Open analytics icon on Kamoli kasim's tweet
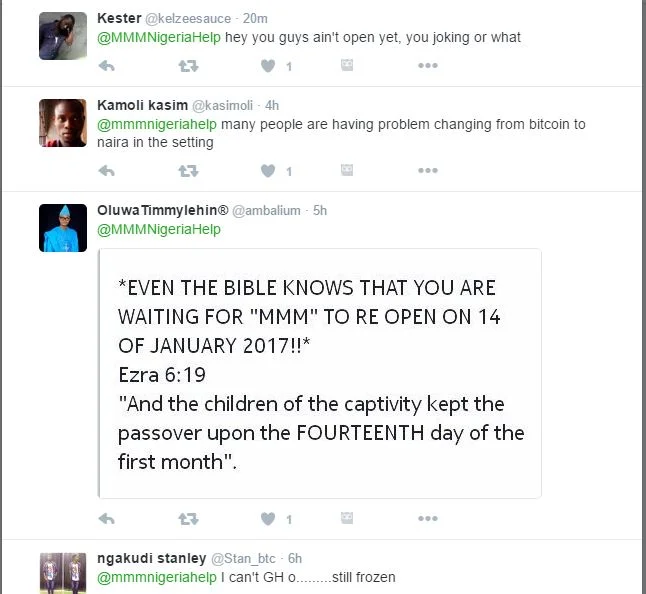This screenshot has height=594, width=646. pyautogui.click(x=347, y=170)
